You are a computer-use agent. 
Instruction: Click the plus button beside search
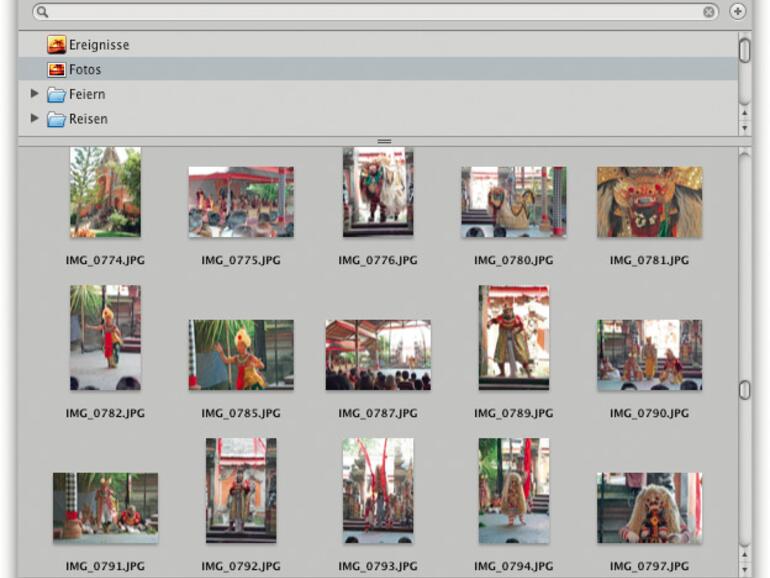click(738, 11)
